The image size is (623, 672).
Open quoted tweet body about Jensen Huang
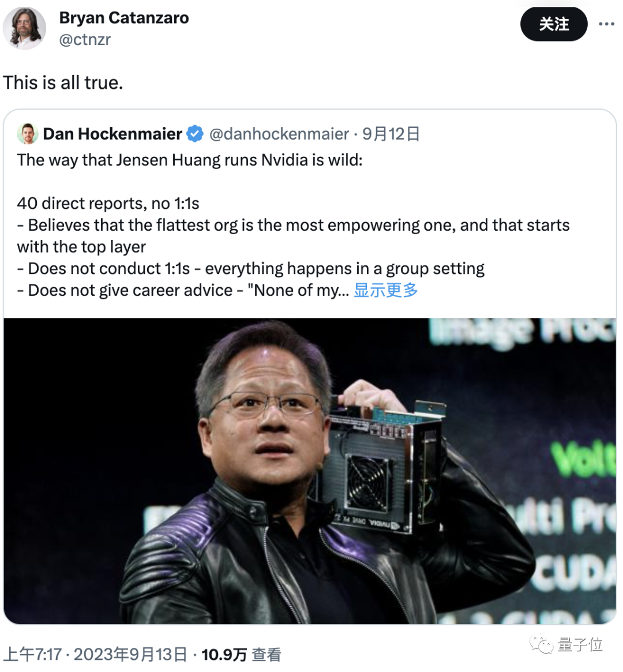point(294,225)
